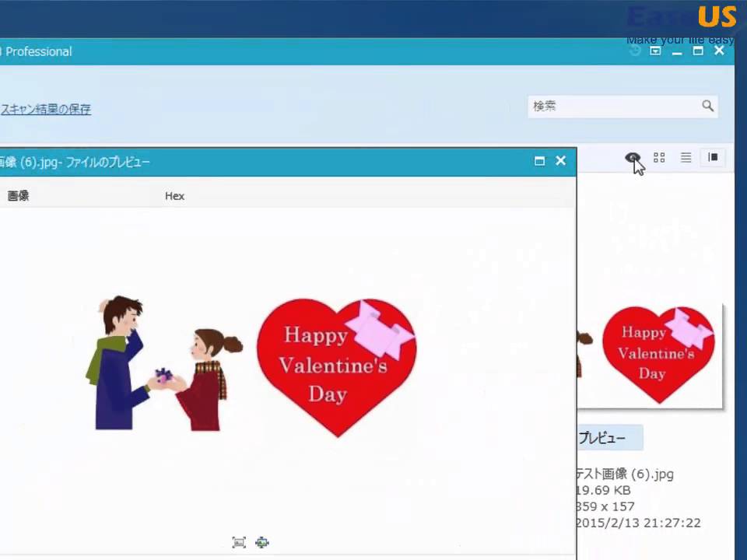
Task: Click actual-size icon below preview image
Action: [262, 542]
